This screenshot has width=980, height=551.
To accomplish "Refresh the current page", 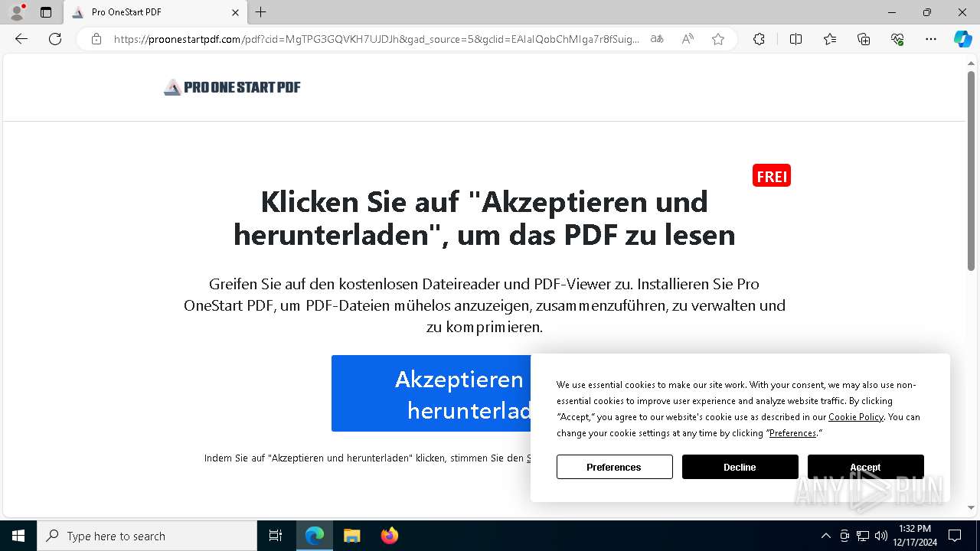I will click(x=55, y=39).
